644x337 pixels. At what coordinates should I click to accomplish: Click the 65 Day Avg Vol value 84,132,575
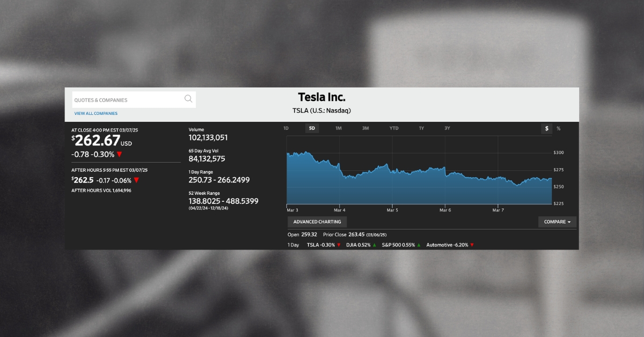[x=207, y=159]
